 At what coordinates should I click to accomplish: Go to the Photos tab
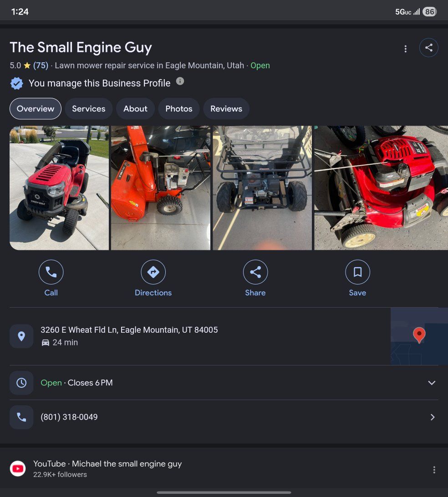pos(179,109)
